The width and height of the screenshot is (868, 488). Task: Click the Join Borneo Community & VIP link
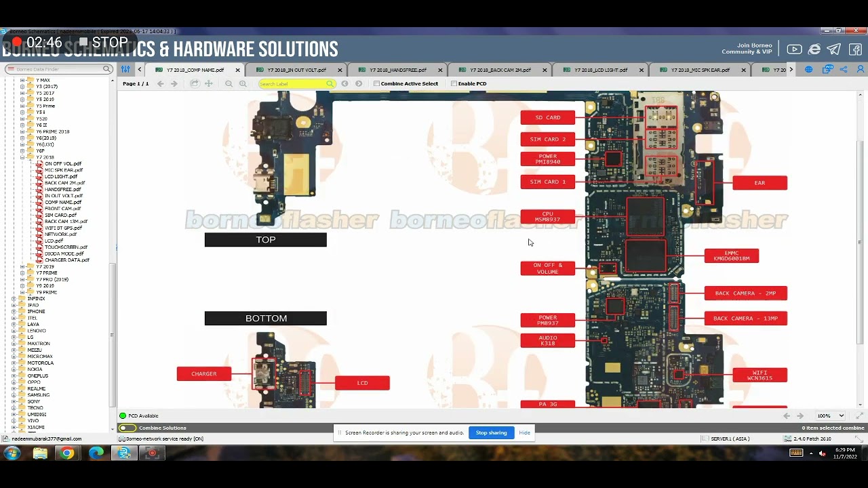pyautogui.click(x=747, y=49)
